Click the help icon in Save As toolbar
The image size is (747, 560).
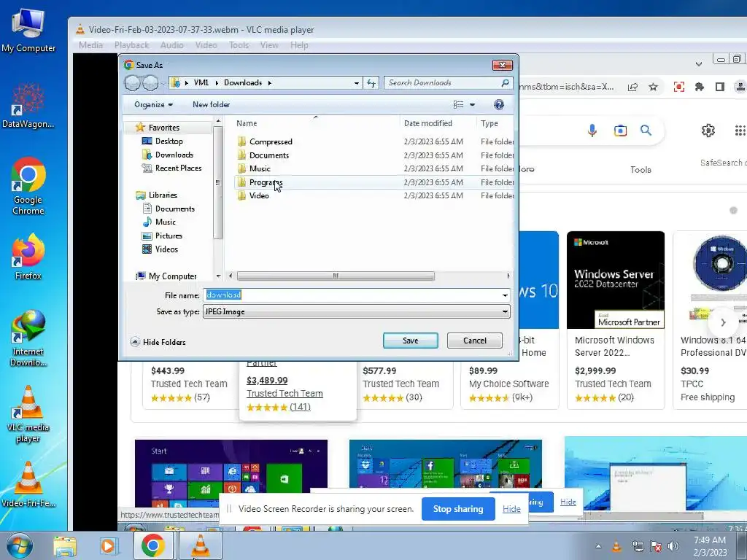(499, 104)
